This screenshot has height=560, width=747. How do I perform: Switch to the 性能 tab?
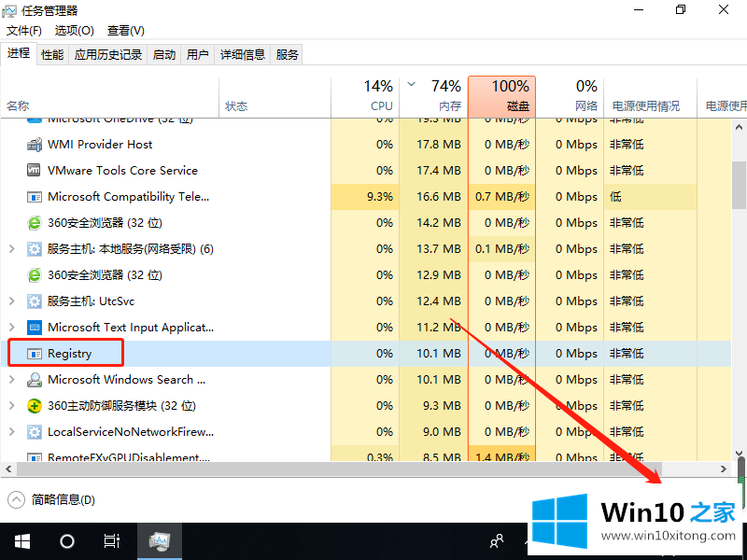[52, 55]
